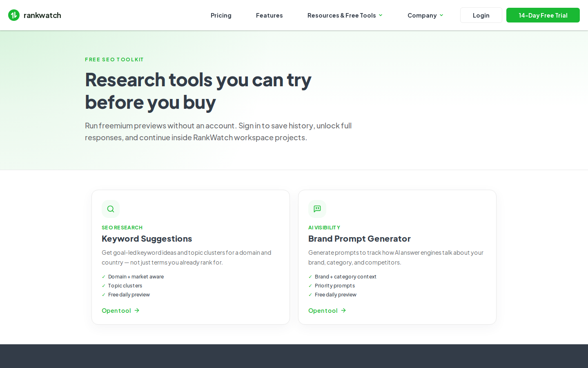This screenshot has height=368, width=588.
Task: Open the Brand Prompt Generator tool link
Action: (327, 310)
